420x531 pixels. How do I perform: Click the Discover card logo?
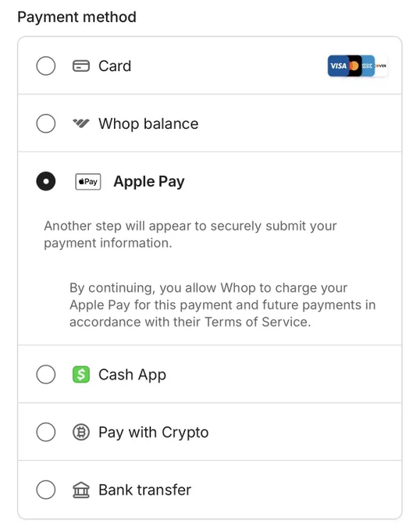[x=381, y=66]
